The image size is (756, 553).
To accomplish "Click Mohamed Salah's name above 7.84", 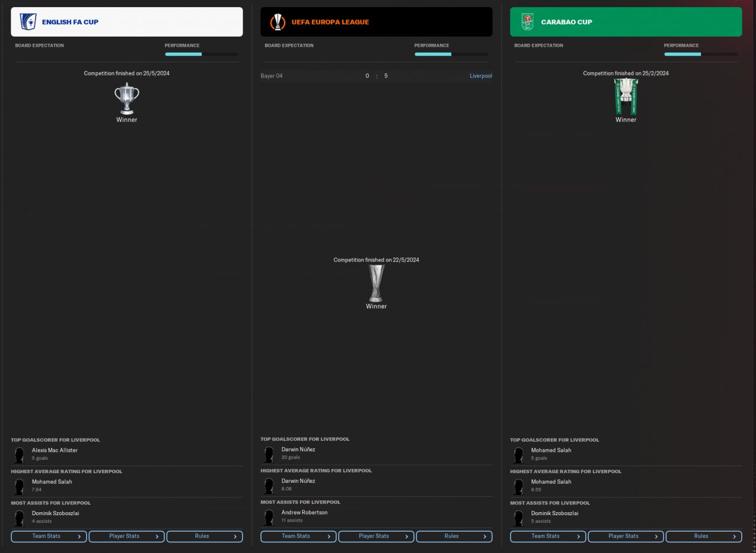I will (52, 482).
